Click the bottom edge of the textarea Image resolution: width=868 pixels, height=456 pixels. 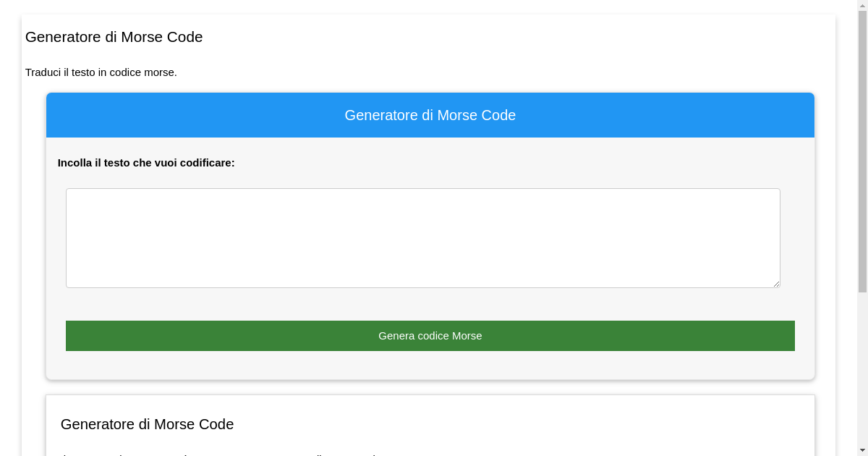coord(422,287)
